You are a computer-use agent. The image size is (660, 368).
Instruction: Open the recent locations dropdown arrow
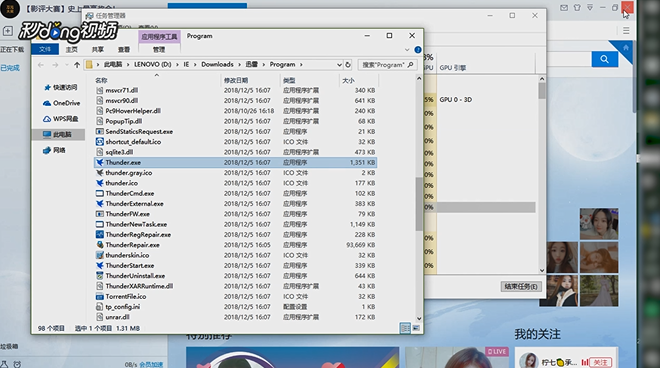click(67, 65)
